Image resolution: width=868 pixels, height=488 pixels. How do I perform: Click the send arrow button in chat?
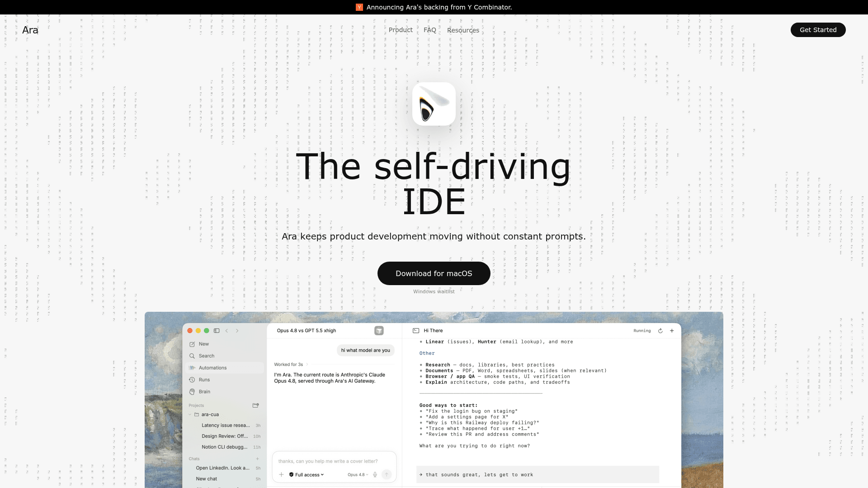(x=387, y=474)
